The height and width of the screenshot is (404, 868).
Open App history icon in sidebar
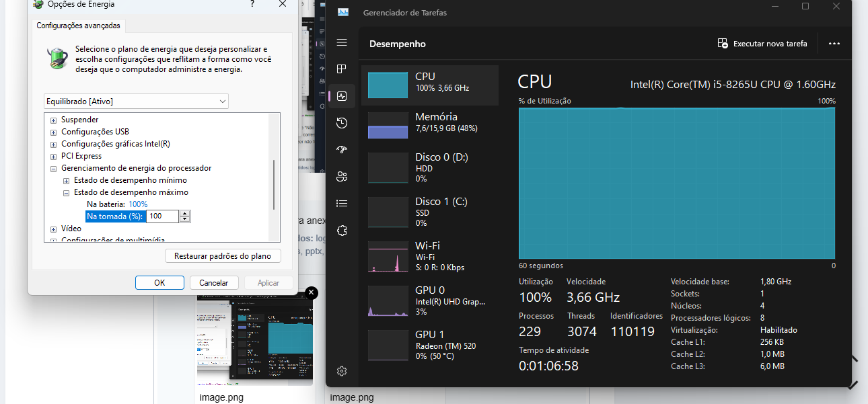[x=342, y=123]
